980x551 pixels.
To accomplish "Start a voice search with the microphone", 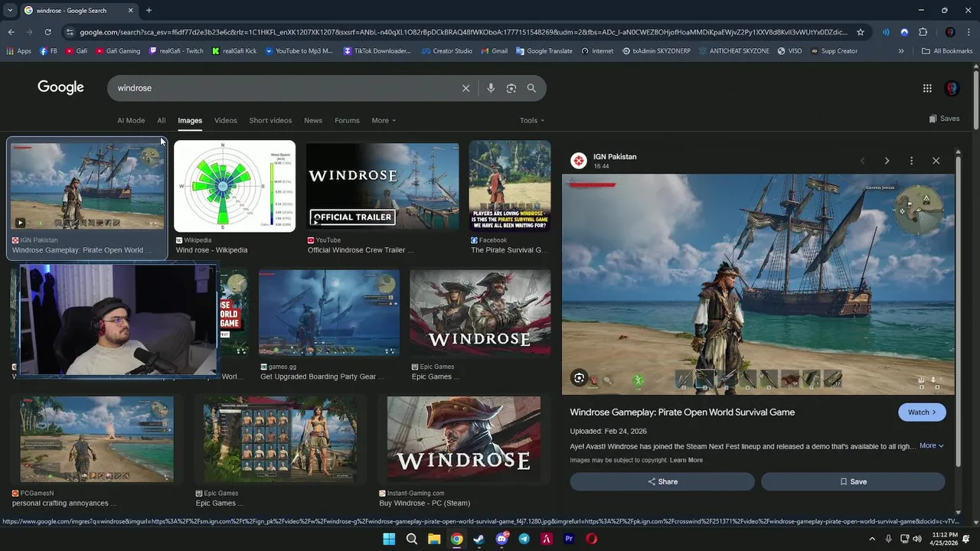I will click(491, 88).
